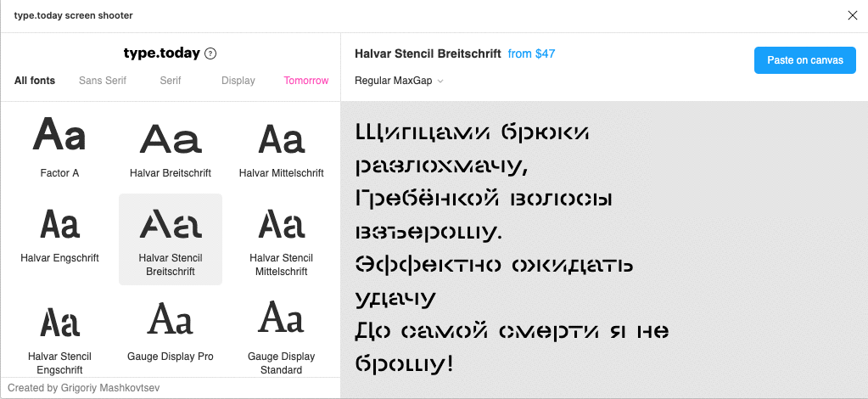Select the Halvar Stencil Engschrift font
868x399 pixels.
pyautogui.click(x=59, y=334)
